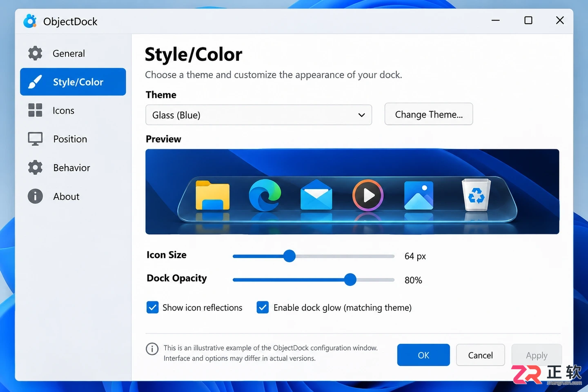Minimize the ObjectDock window

point(496,20)
